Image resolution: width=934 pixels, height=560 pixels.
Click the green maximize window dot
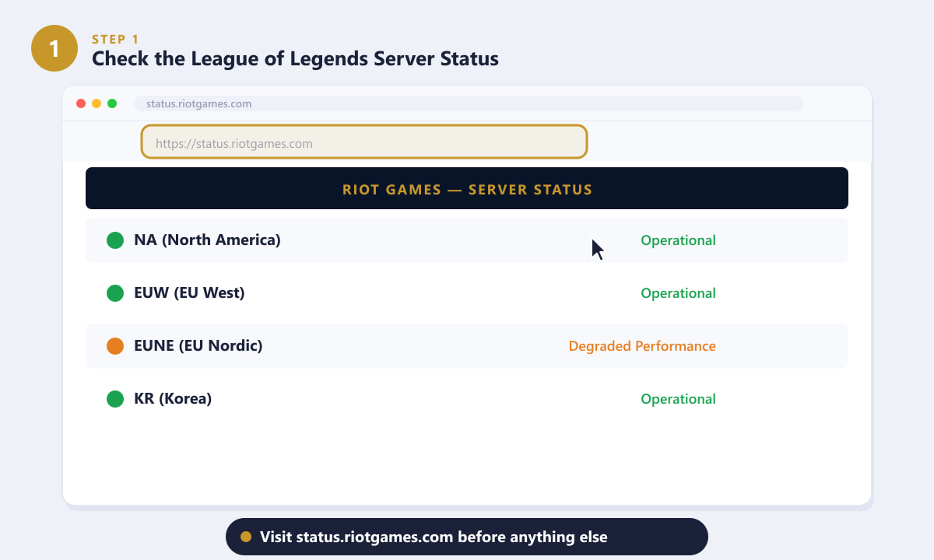pos(112,103)
